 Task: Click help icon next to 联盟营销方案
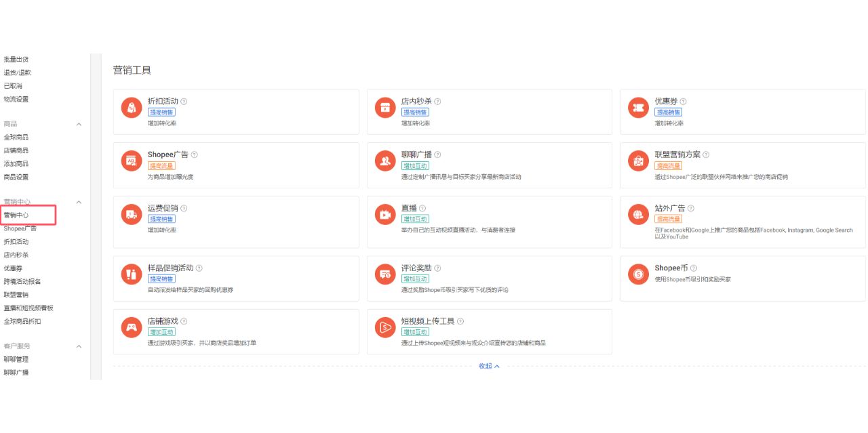tap(706, 155)
